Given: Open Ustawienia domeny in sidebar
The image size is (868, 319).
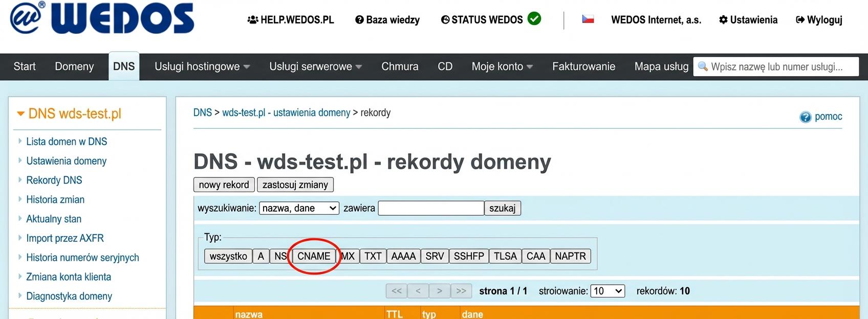Looking at the screenshot, I should tap(67, 161).
